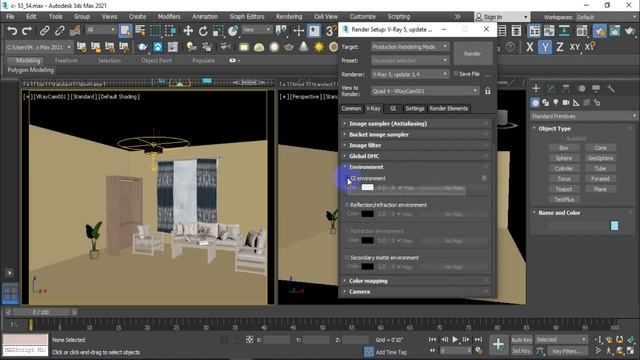Switch to the GI tab
Viewport: 640px width, 360px height.
click(x=393, y=109)
